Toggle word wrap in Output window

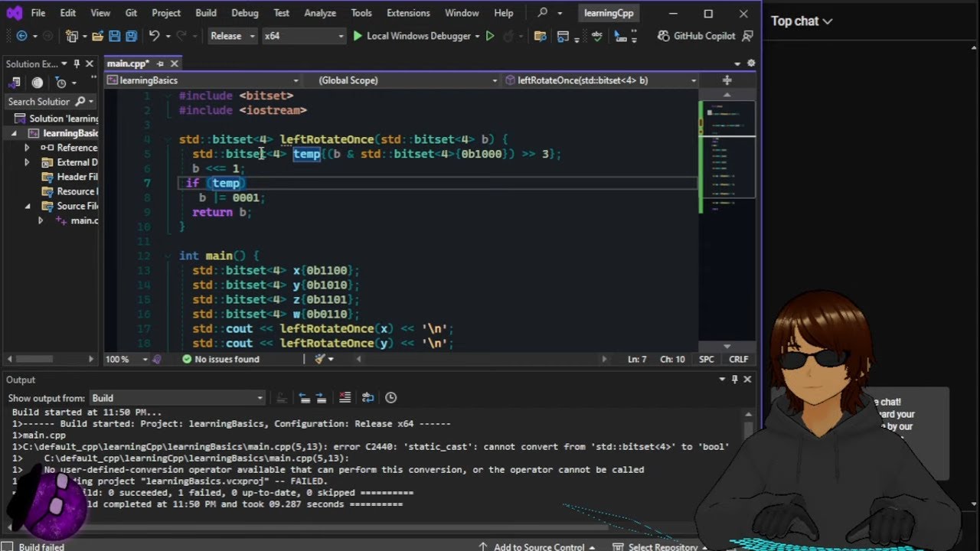click(x=368, y=398)
